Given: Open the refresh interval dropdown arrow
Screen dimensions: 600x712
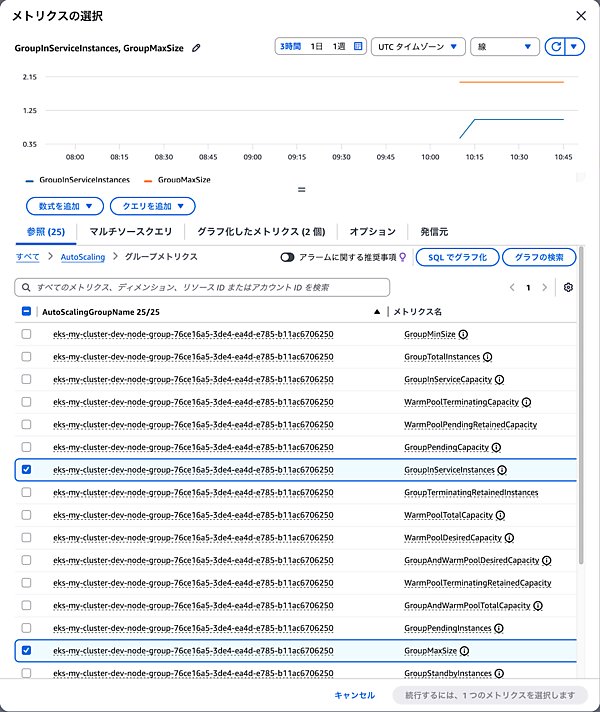Looking at the screenshot, I should [x=575, y=46].
